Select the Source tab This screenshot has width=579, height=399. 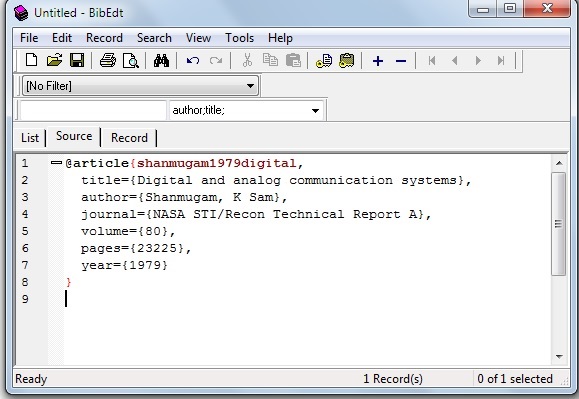74,136
